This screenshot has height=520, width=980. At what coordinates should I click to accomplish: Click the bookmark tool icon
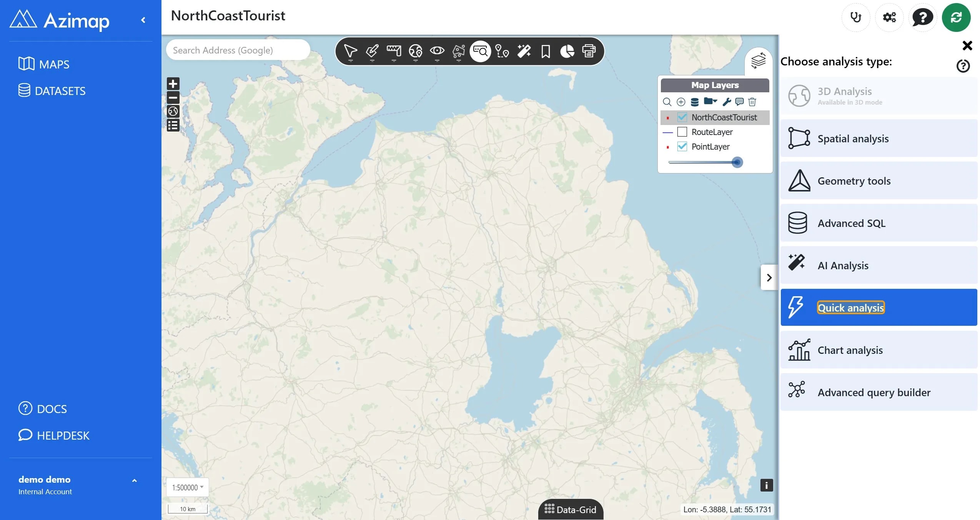tap(545, 51)
